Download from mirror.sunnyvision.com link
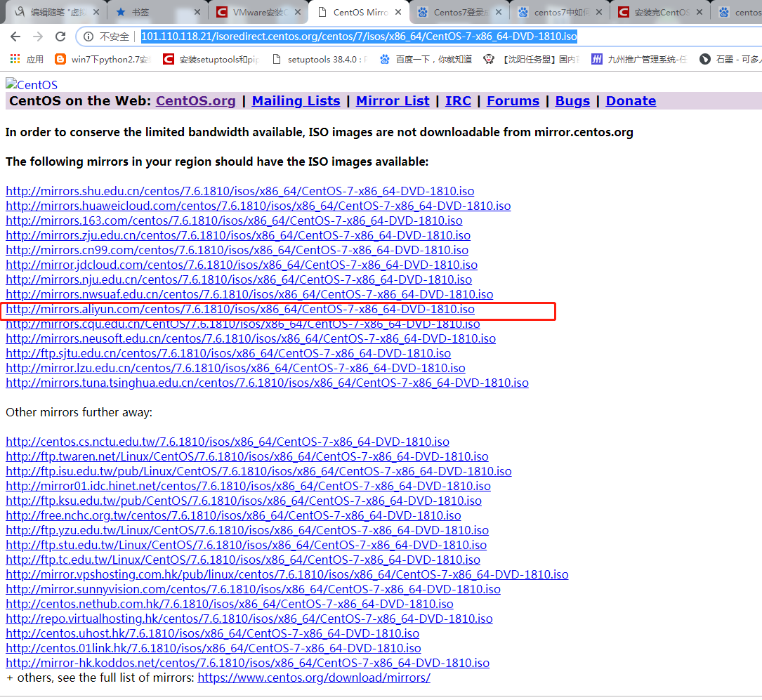This screenshot has height=700, width=762. coord(254,589)
